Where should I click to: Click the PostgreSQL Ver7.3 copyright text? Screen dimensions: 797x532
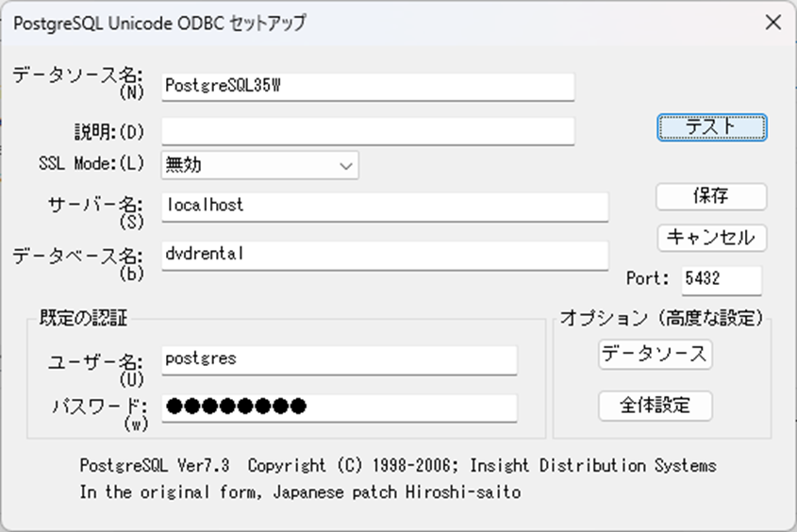pos(397,466)
